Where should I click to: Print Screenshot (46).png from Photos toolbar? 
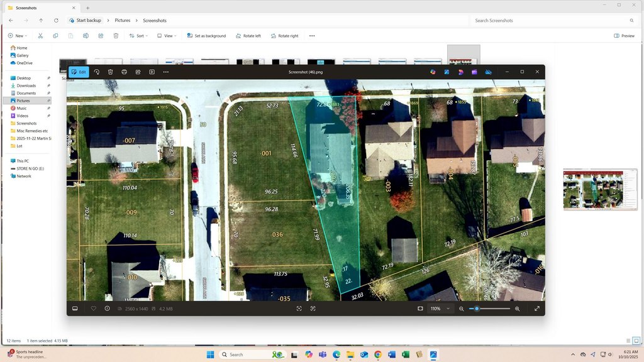pos(125,72)
